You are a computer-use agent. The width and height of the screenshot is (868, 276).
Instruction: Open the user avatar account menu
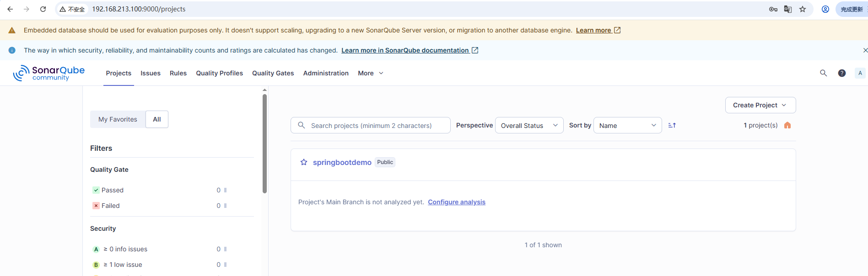click(860, 73)
